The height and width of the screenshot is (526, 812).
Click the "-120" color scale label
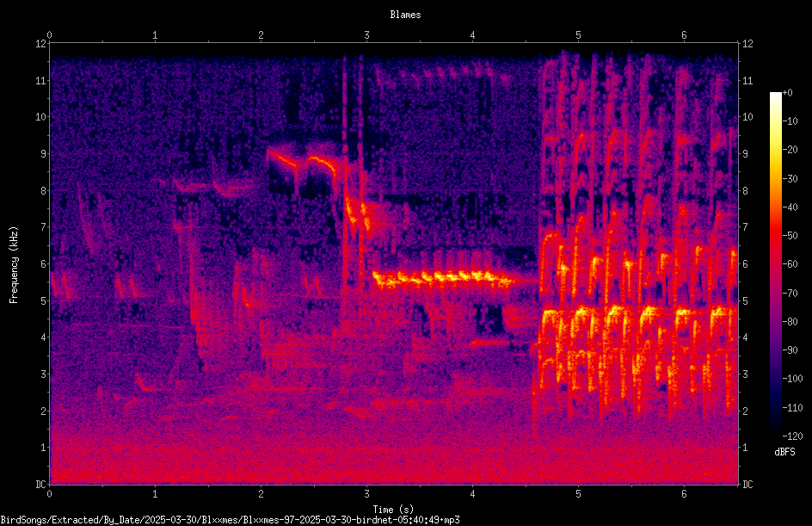(793, 436)
